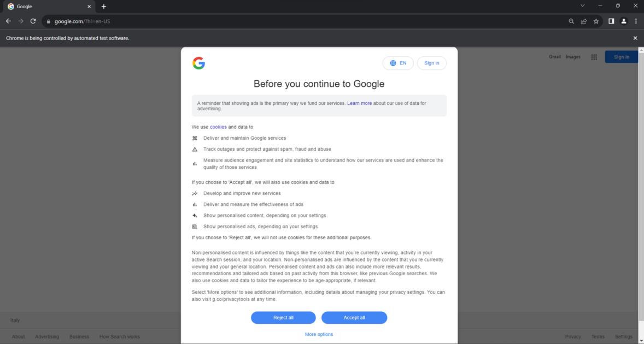644x344 pixels.
Task: Open the browser side panel icon
Action: (611, 21)
